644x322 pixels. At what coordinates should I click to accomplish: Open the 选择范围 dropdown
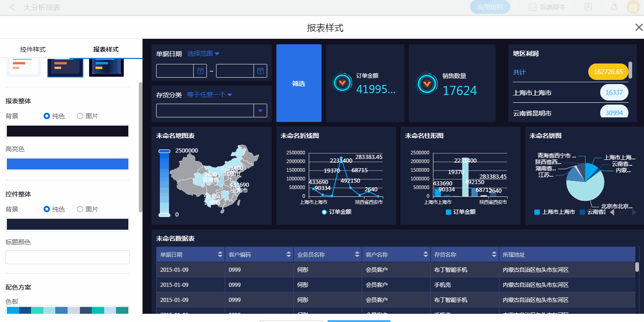pyautogui.click(x=203, y=53)
